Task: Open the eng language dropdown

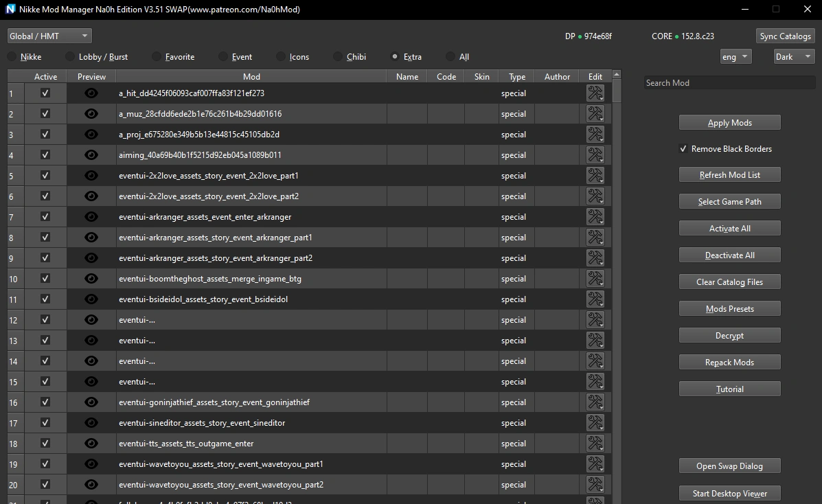Action: pyautogui.click(x=736, y=56)
